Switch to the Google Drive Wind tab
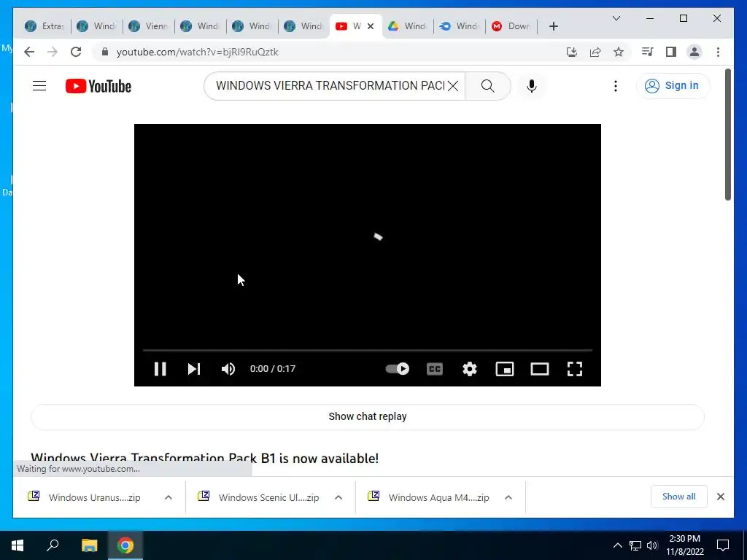747x560 pixels. coord(407,26)
